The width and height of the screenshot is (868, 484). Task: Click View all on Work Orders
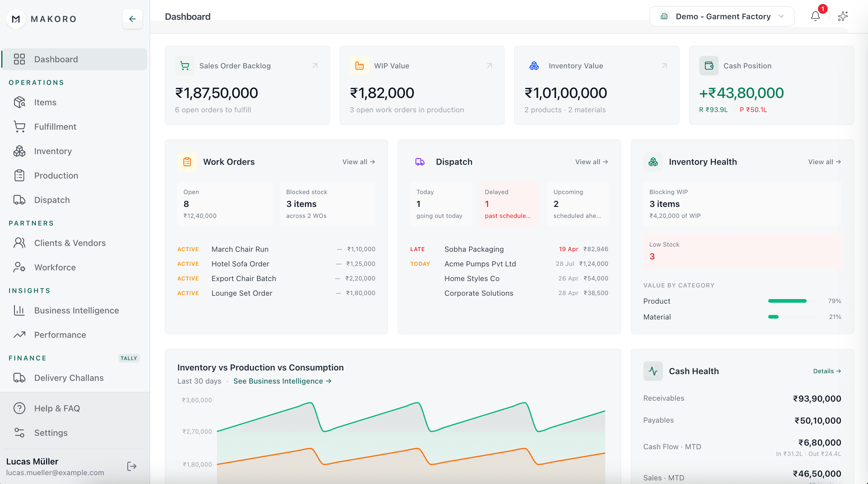pyautogui.click(x=359, y=162)
